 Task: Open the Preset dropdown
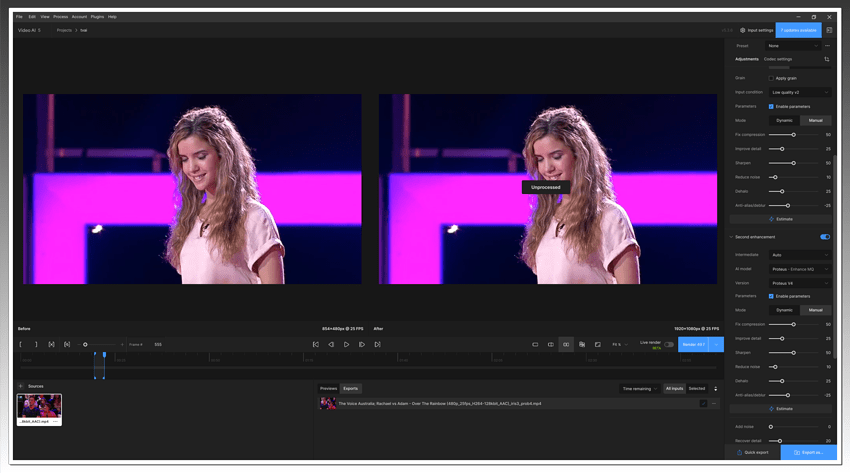[x=793, y=46]
